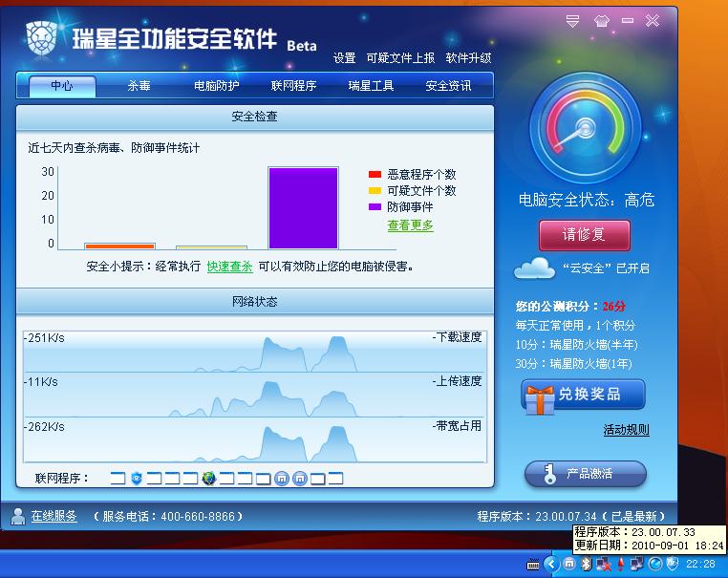Click the disconnected network tray icon with red X

pyautogui.click(x=604, y=564)
